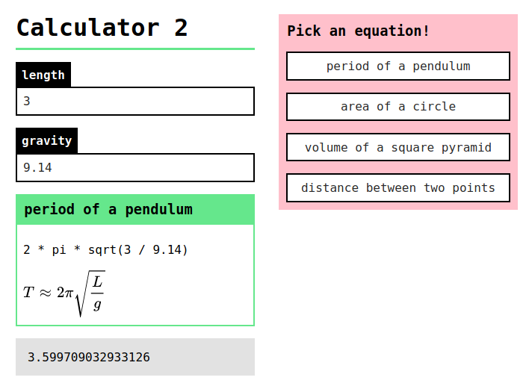Click the T variable in the formula
Screen dimensions: 532x392
(x=28, y=292)
